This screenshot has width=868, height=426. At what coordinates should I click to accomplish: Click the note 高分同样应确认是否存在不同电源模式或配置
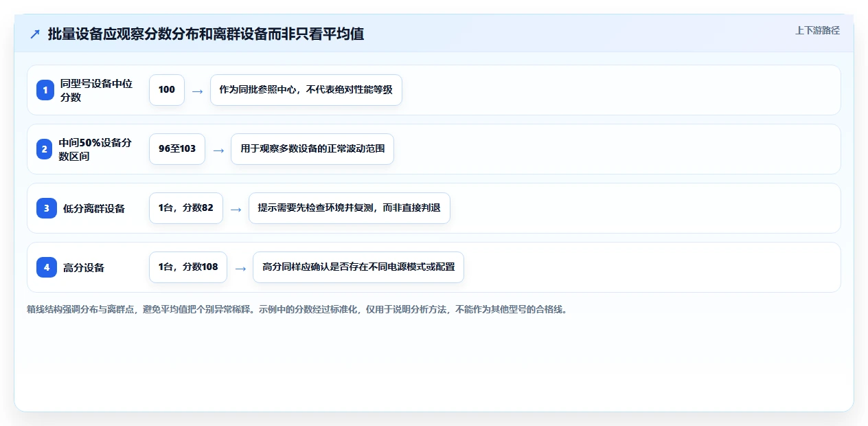coord(358,267)
